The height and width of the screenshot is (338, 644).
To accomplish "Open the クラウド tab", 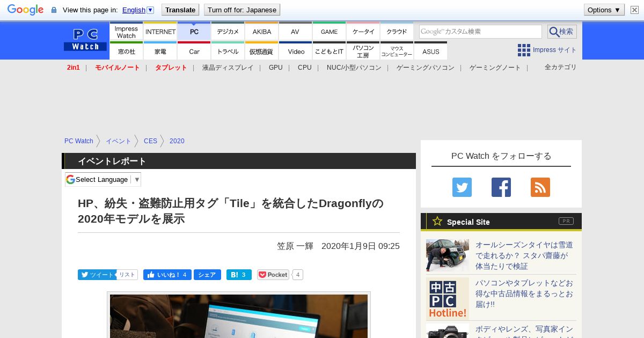I will [397, 32].
